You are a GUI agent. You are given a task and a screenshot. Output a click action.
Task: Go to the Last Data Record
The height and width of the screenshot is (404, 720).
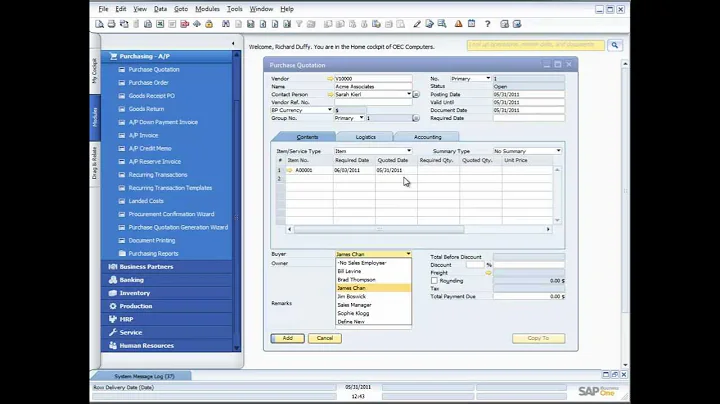287,24
